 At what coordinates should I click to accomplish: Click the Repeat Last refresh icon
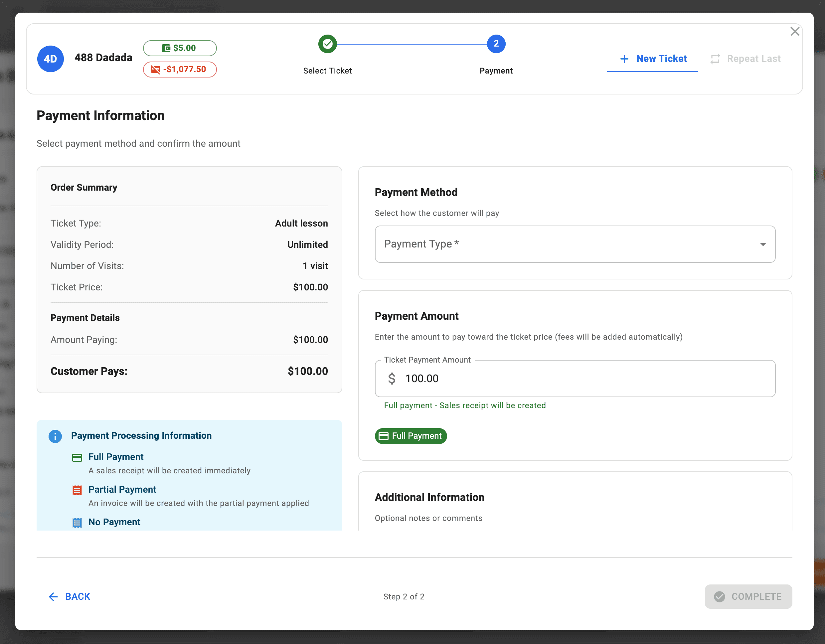pos(715,59)
